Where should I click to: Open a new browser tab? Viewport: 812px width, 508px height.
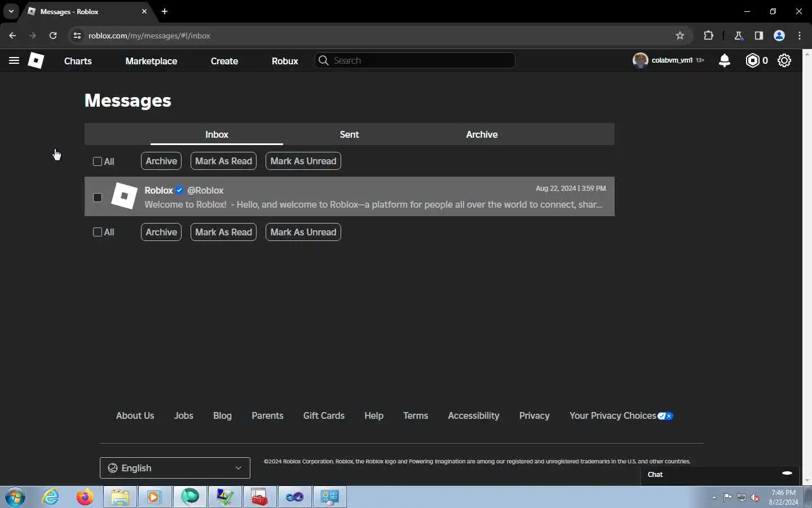coord(164,11)
